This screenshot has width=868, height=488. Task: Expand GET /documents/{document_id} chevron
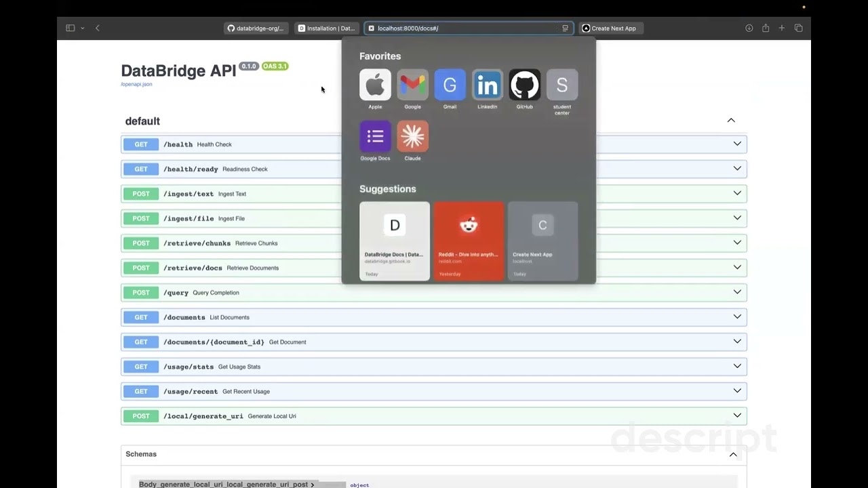point(737,342)
